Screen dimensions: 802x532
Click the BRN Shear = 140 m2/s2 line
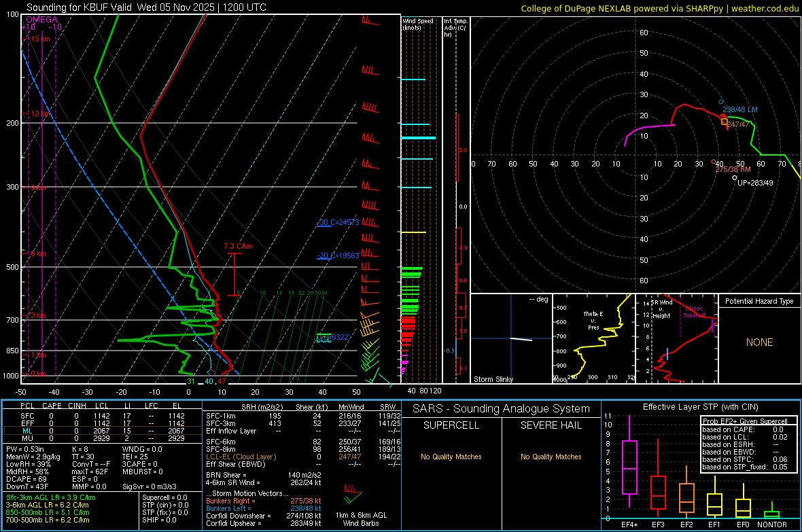pos(263,475)
